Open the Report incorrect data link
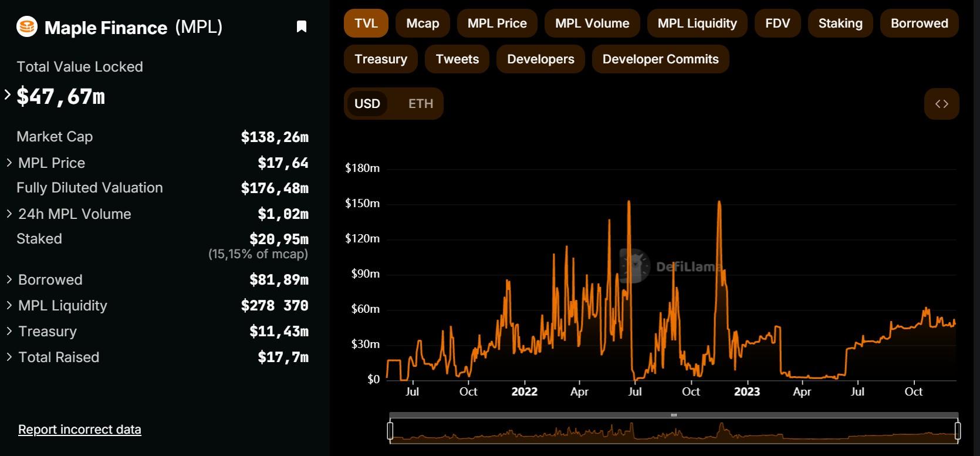Image resolution: width=980 pixels, height=456 pixels. click(x=80, y=430)
